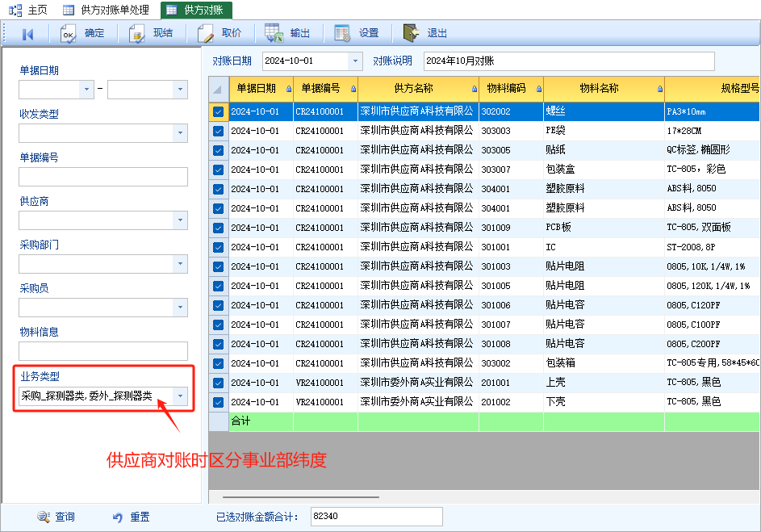Select the 供方对账 tab
This screenshot has height=532, width=761.
[x=196, y=10]
